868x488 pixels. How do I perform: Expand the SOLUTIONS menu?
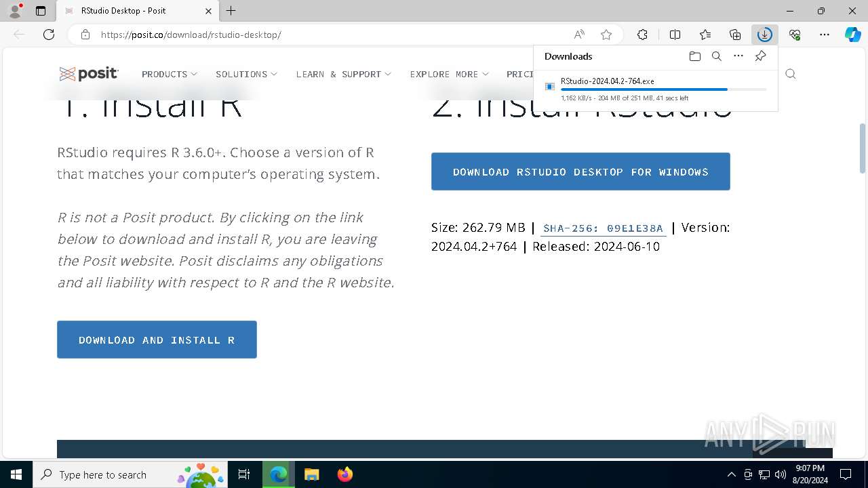point(247,74)
